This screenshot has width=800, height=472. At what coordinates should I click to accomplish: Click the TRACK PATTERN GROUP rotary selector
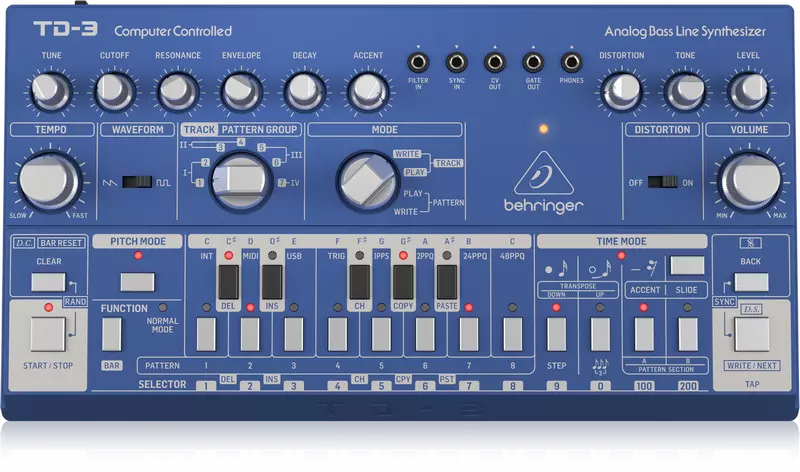(240, 181)
